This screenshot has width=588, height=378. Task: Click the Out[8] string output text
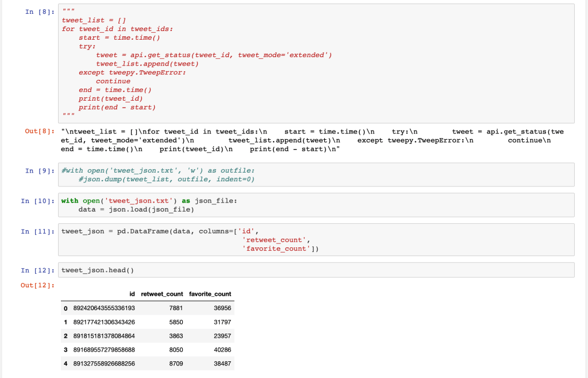pos(310,140)
